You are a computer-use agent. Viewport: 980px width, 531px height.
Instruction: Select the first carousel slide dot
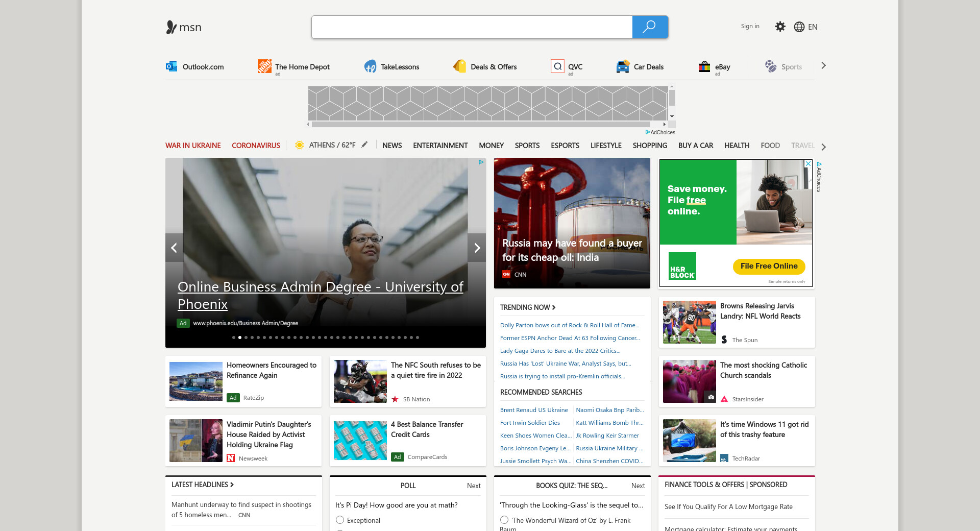pyautogui.click(x=234, y=337)
